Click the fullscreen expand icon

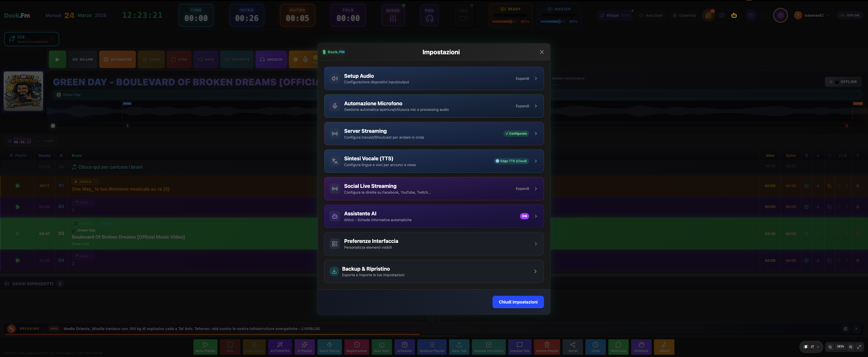pyautogui.click(x=859, y=347)
